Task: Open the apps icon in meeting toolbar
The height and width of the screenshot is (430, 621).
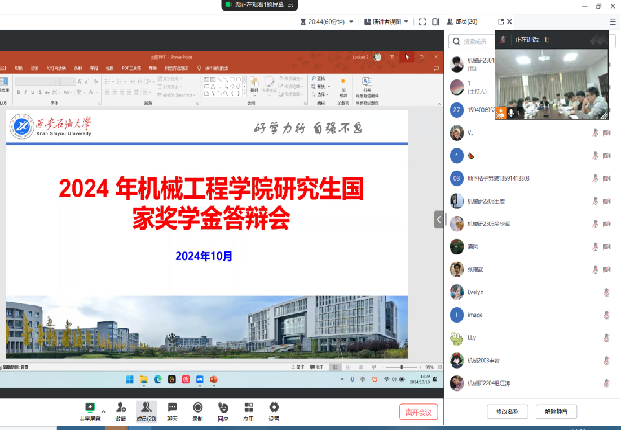Action: tap(247, 409)
